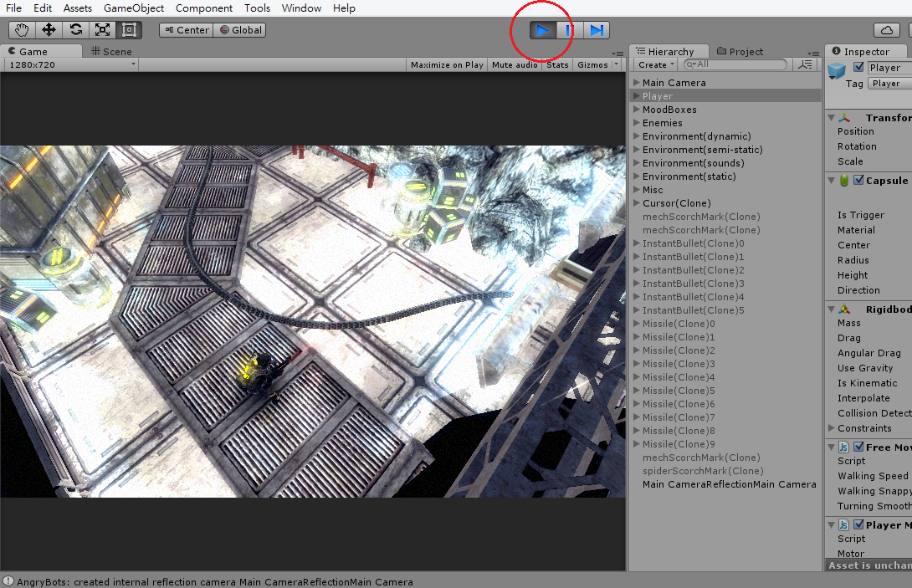Select Missile(Clone)5 in hierarchy
This screenshot has width=912, height=588.
click(x=679, y=391)
